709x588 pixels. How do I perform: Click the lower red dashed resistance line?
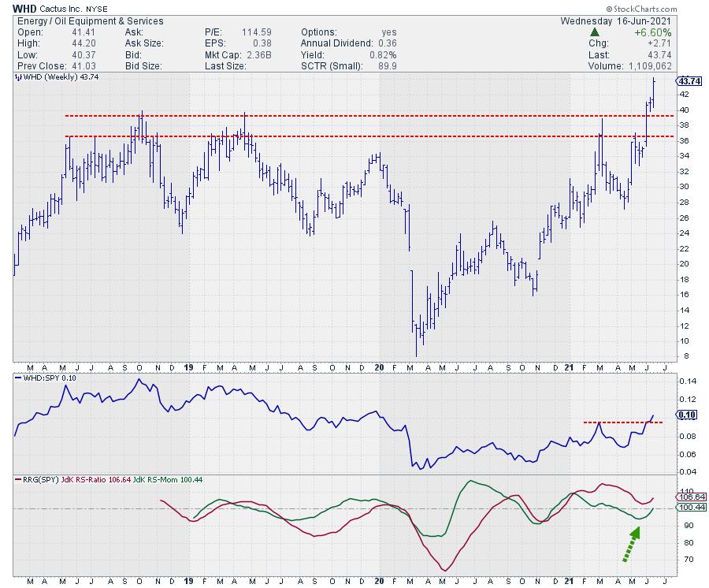354,136
